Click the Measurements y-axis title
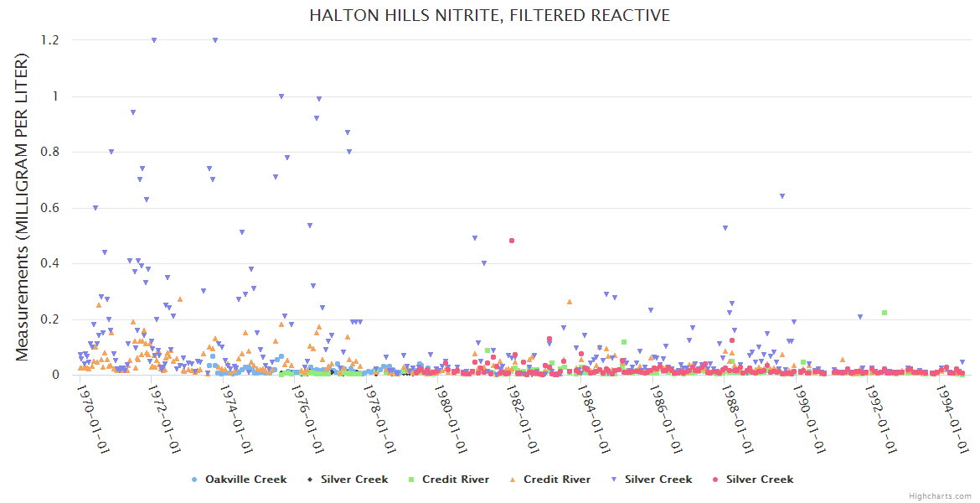Viewport: 980px width, 503px height. 23,207
